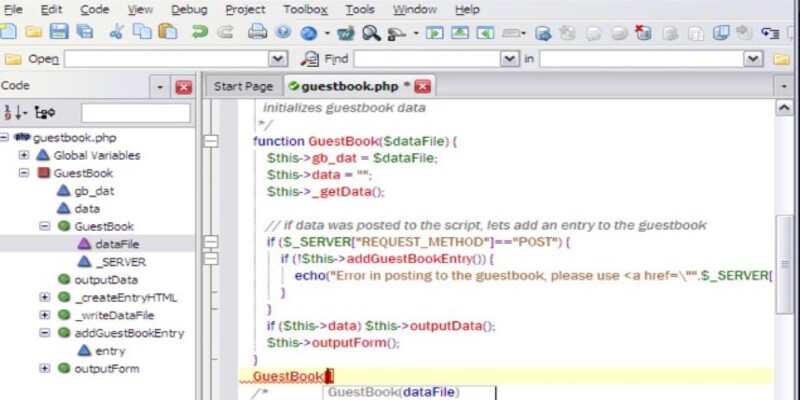
Task: Open the tab list dropdown at editor right
Action: point(784,87)
